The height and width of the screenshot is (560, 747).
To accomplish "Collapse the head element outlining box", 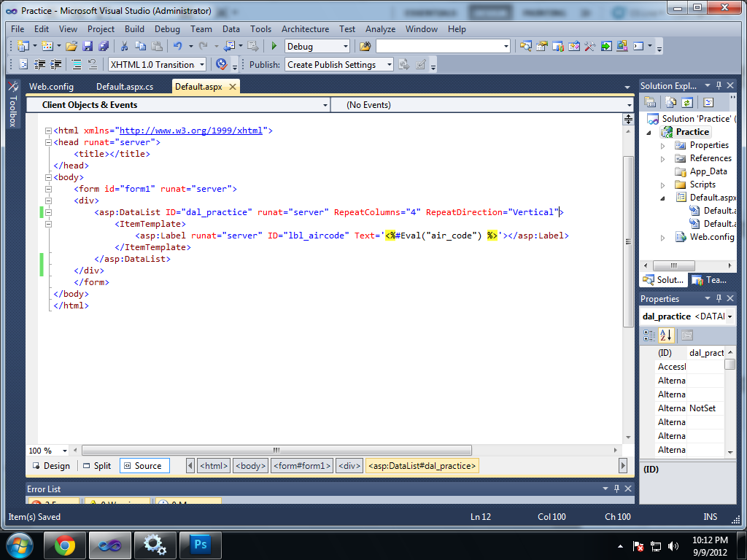I will point(48,142).
